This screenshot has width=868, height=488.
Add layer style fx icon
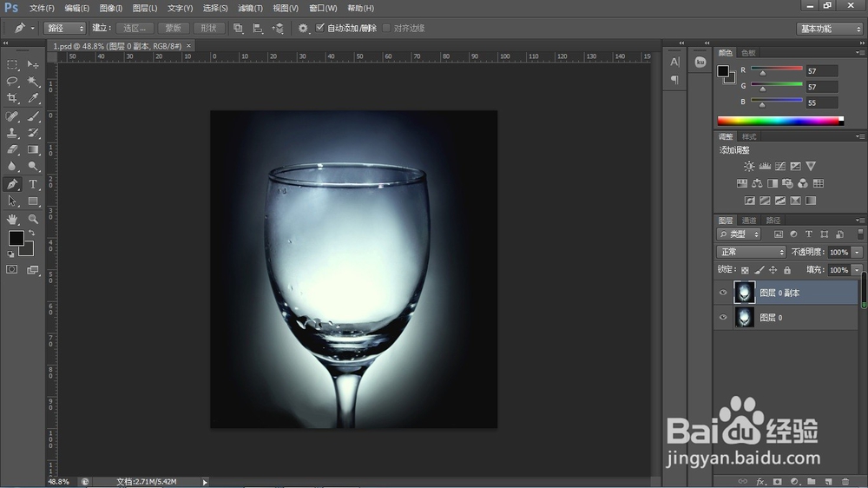coord(761,481)
